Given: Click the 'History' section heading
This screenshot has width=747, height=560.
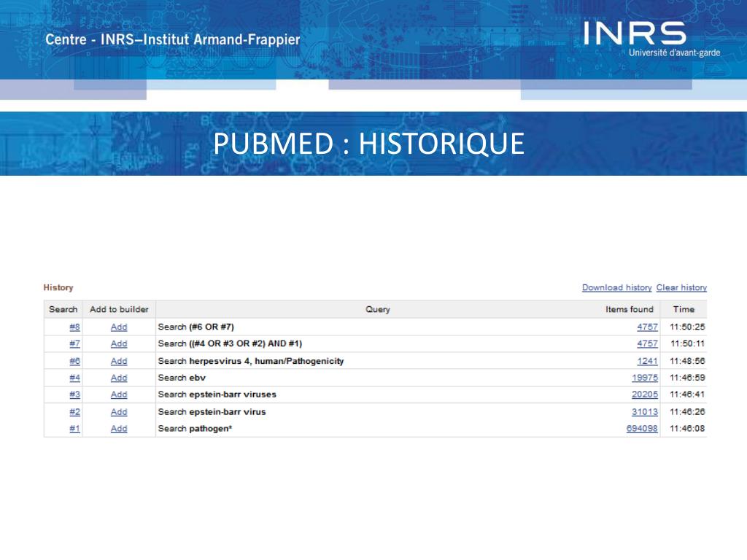Looking at the screenshot, I should (x=58, y=287).
